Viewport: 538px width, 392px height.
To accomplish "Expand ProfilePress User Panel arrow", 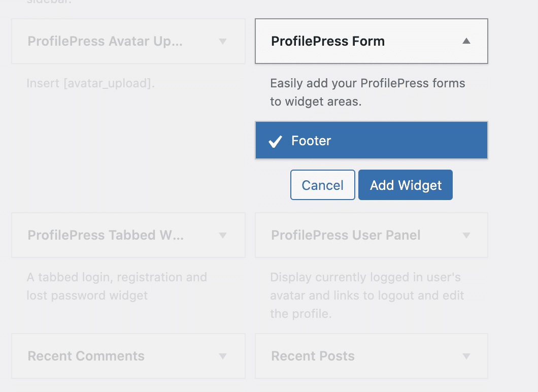I will tap(466, 236).
